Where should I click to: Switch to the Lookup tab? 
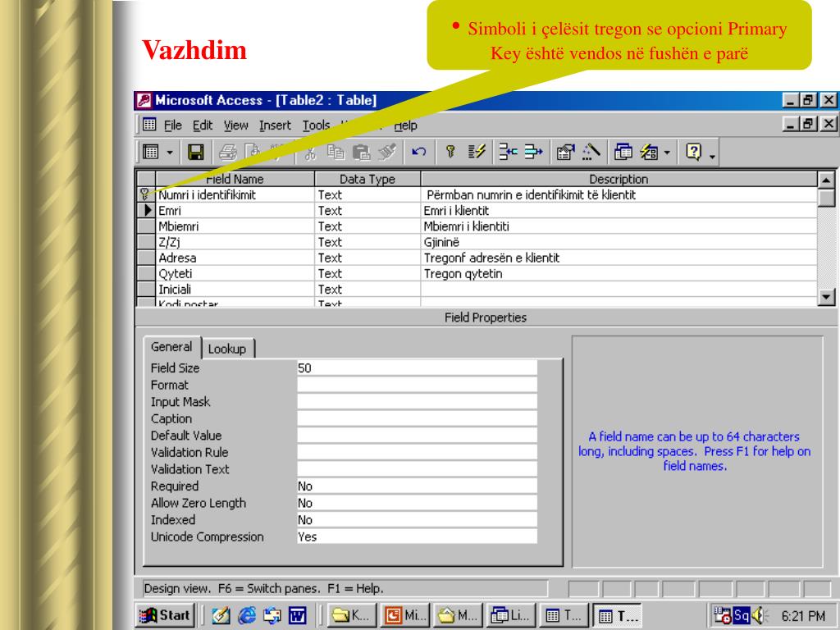point(227,349)
